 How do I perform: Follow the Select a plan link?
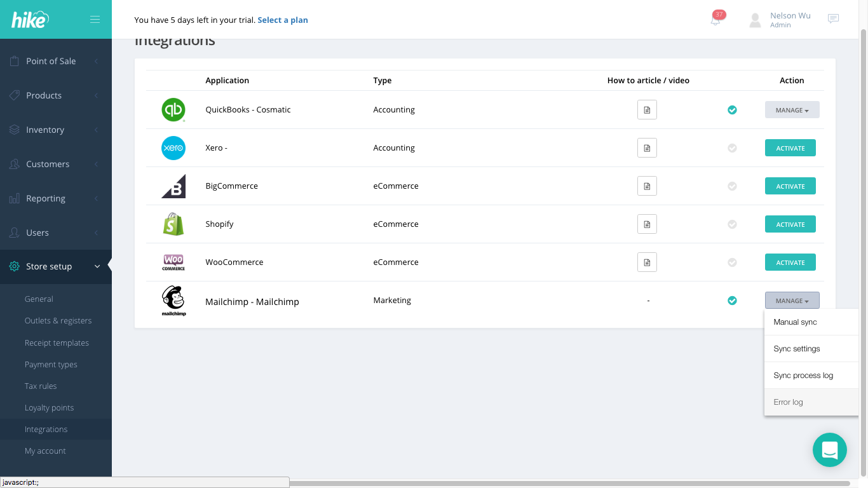click(x=282, y=20)
